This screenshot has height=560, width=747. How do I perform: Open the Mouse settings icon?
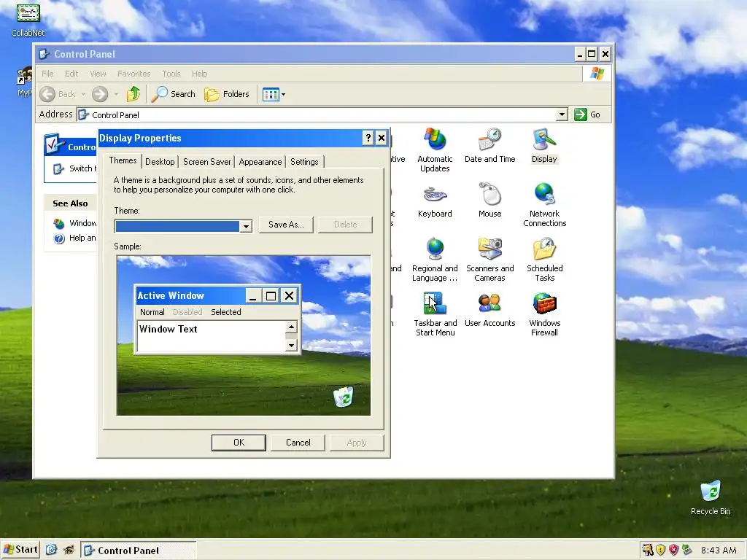click(x=489, y=200)
